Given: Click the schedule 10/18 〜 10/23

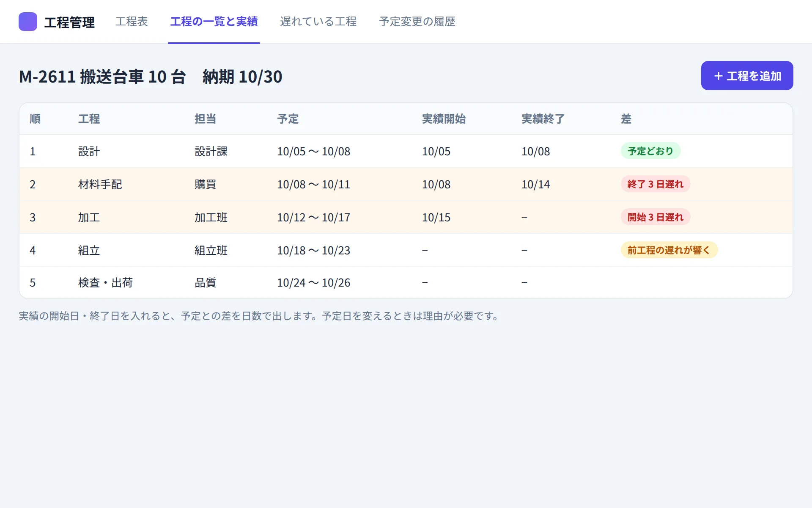Looking at the screenshot, I should coord(314,250).
